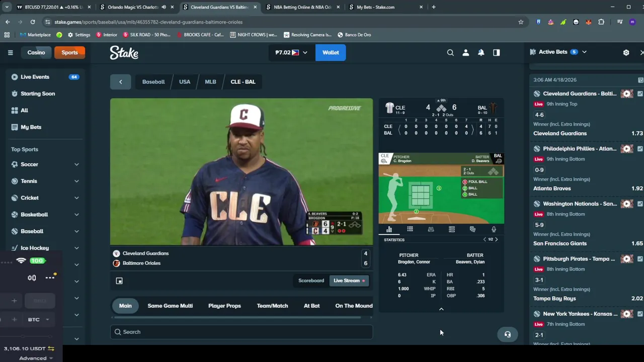Viewport: 644px width, 362px height.
Task: Expand the Ice Hockey sports category
Action: click(x=76, y=248)
